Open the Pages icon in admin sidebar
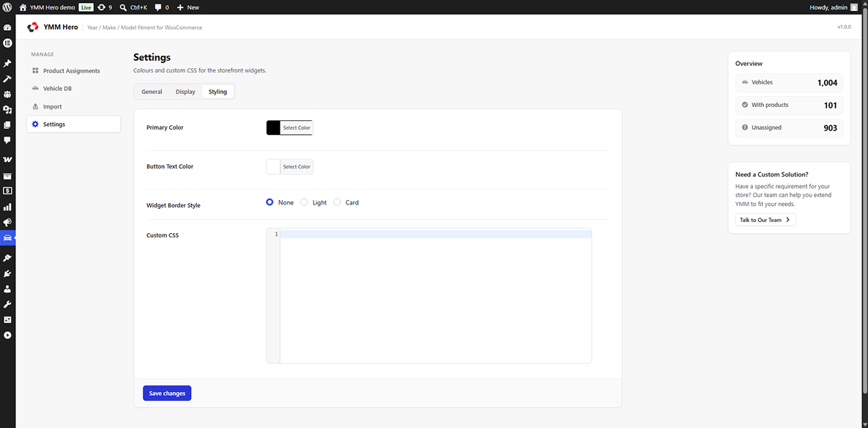This screenshot has width=868, height=428. [x=8, y=125]
